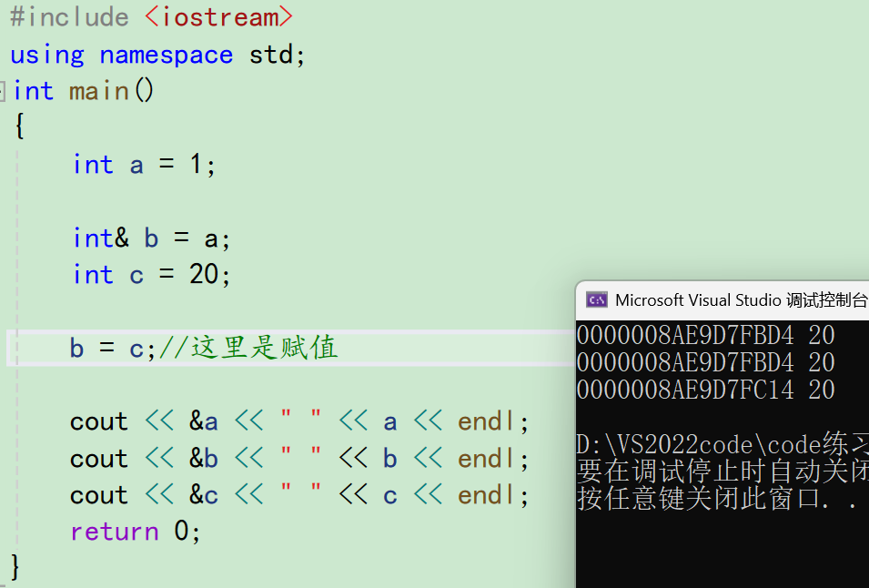This screenshot has height=588, width=869.
Task: Click the '要在调试停止时自动关闭' console line
Action: [722, 471]
